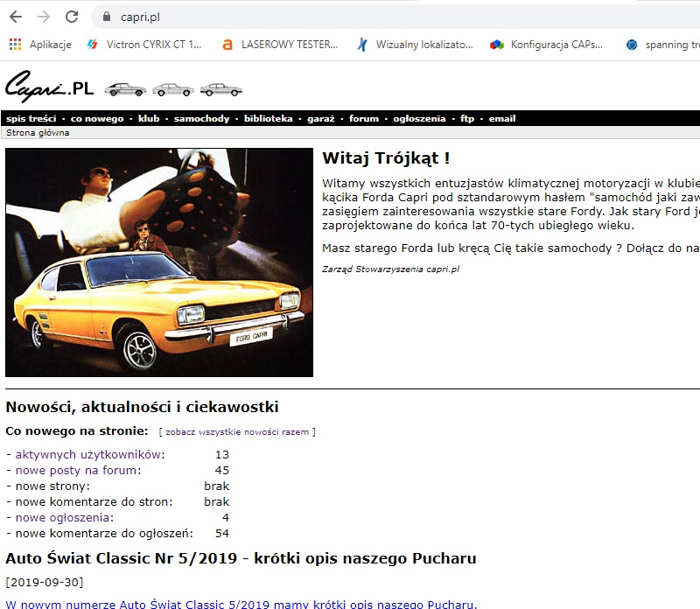Click the 'Auto Świat Classic Nr 5/2019' headline
The width and height of the screenshot is (700, 609).
pos(241,558)
